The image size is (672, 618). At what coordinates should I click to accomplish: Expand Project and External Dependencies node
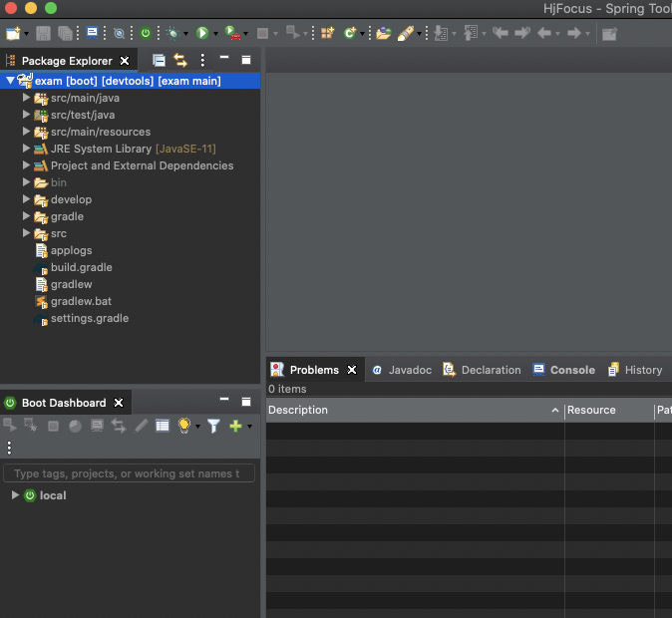point(26,165)
